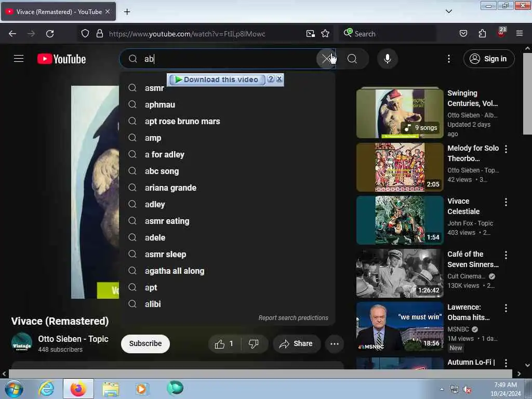
Task: Choose suggestion "amp"
Action: click(x=228, y=138)
